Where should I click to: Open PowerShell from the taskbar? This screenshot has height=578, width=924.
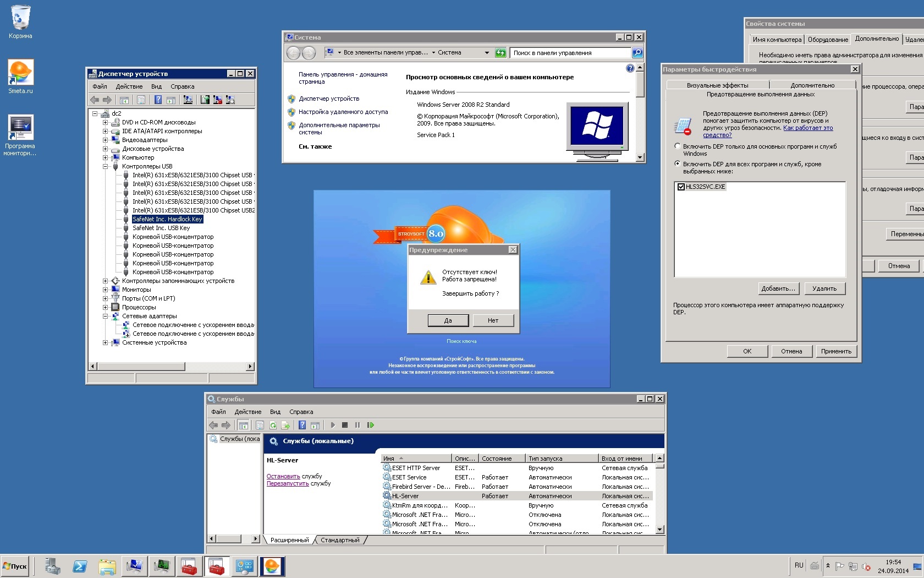(x=80, y=566)
